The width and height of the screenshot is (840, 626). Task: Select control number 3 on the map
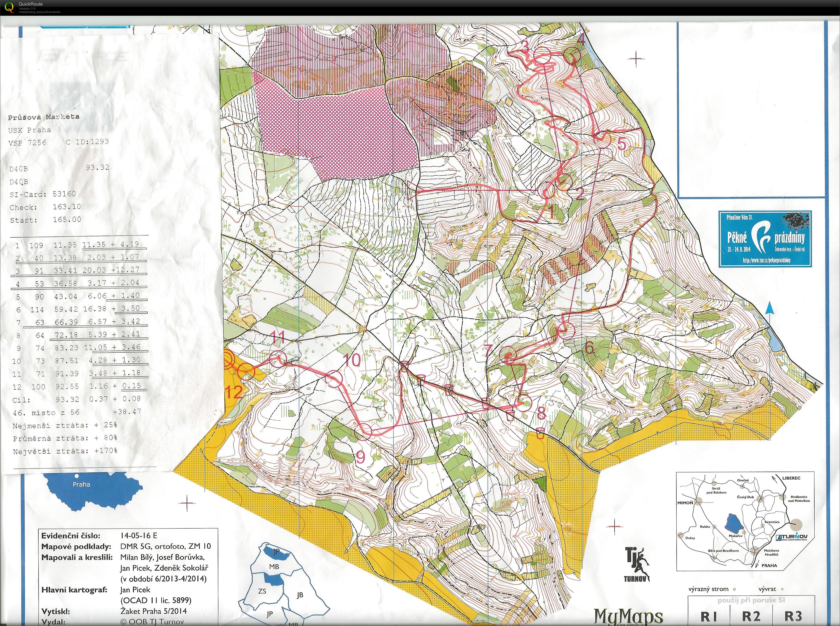(x=524, y=47)
